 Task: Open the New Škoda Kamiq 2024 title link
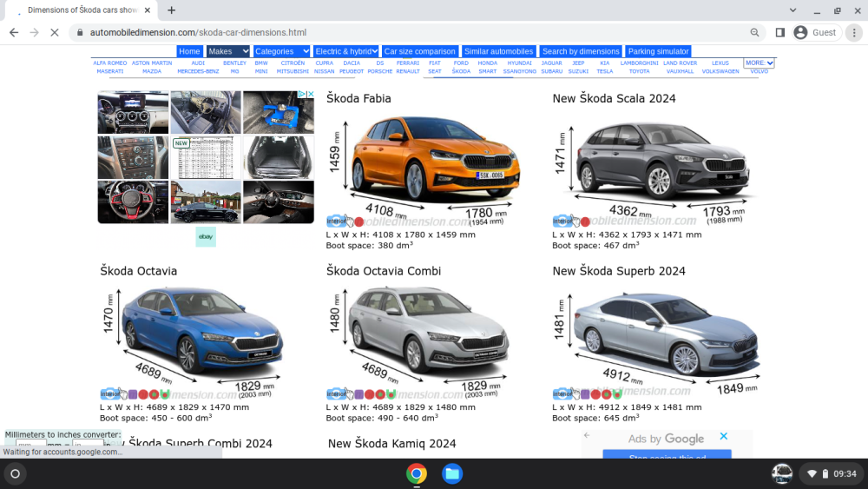pos(392,444)
